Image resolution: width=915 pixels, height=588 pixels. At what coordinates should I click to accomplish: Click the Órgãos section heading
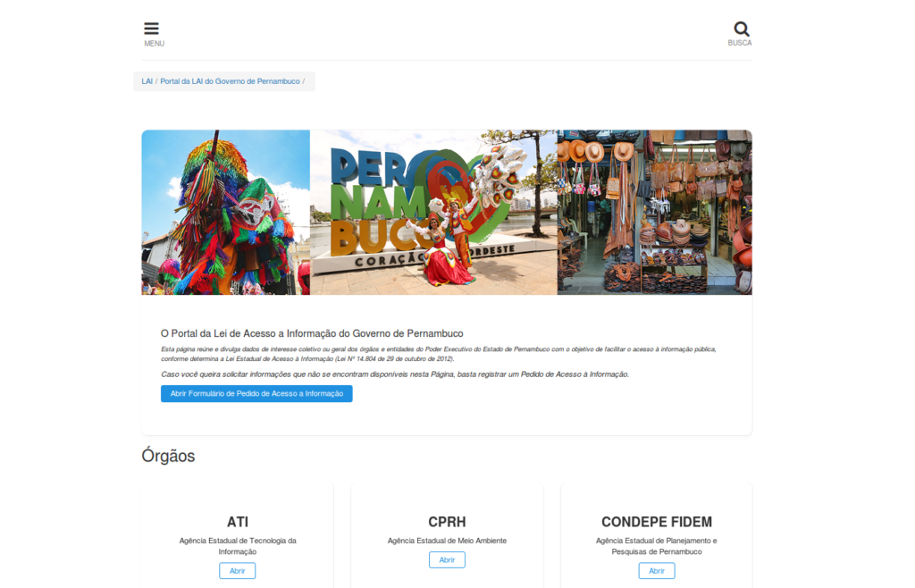170,455
